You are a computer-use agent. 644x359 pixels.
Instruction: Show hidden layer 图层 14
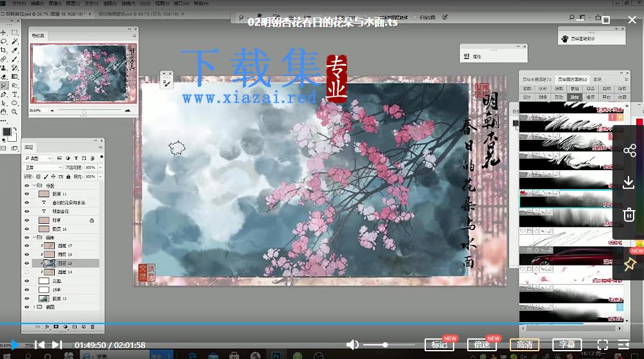pyautogui.click(x=26, y=272)
